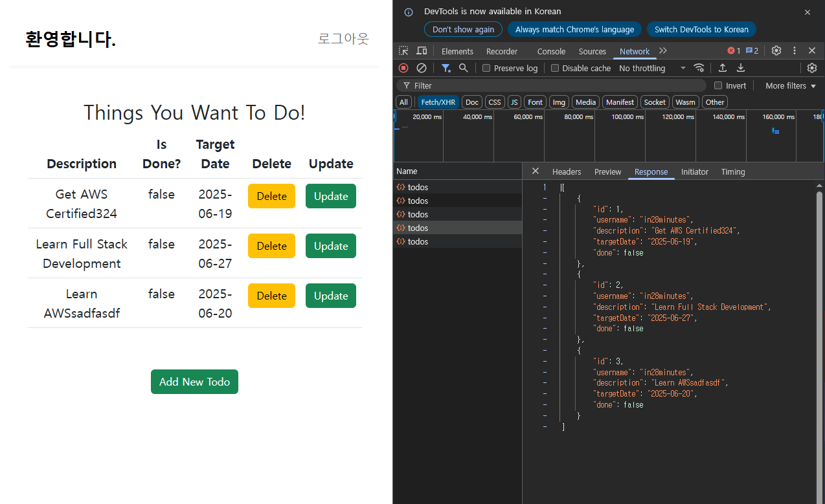
Task: Open the Timing sub-tab
Action: point(733,171)
